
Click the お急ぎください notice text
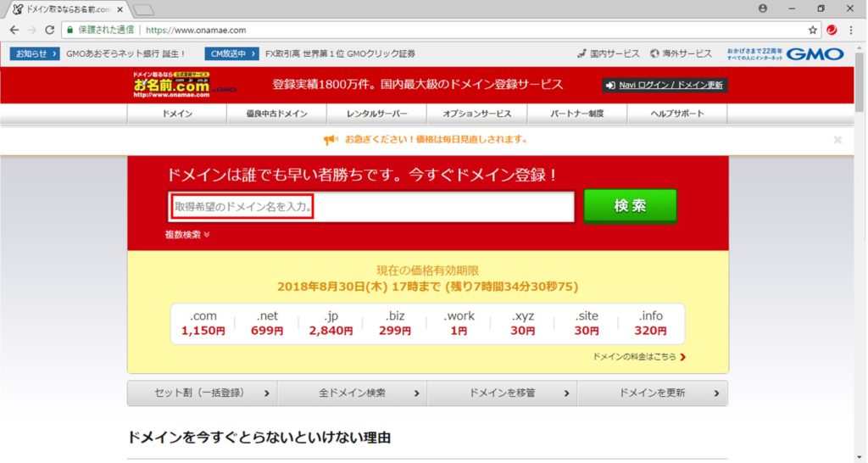436,140
